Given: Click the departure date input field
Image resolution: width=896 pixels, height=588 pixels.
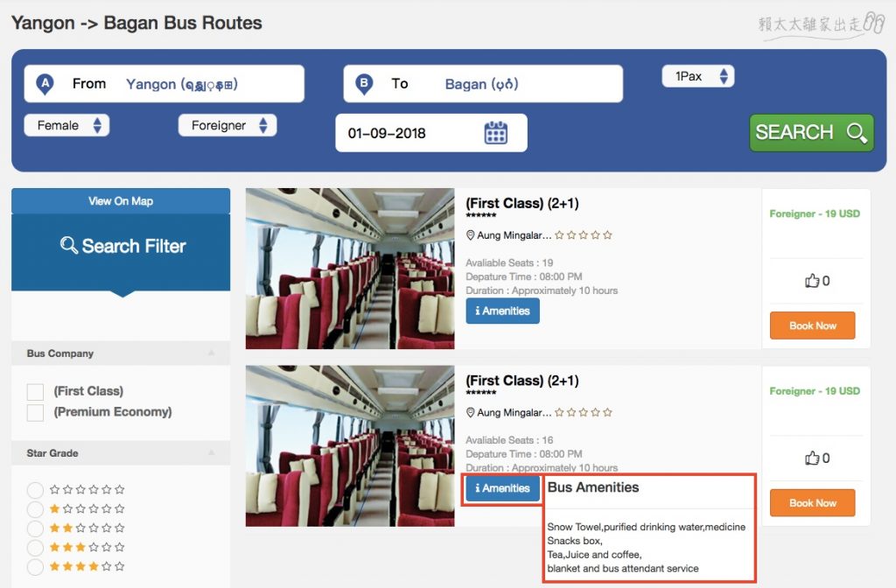Looking at the screenshot, I should 402,133.
